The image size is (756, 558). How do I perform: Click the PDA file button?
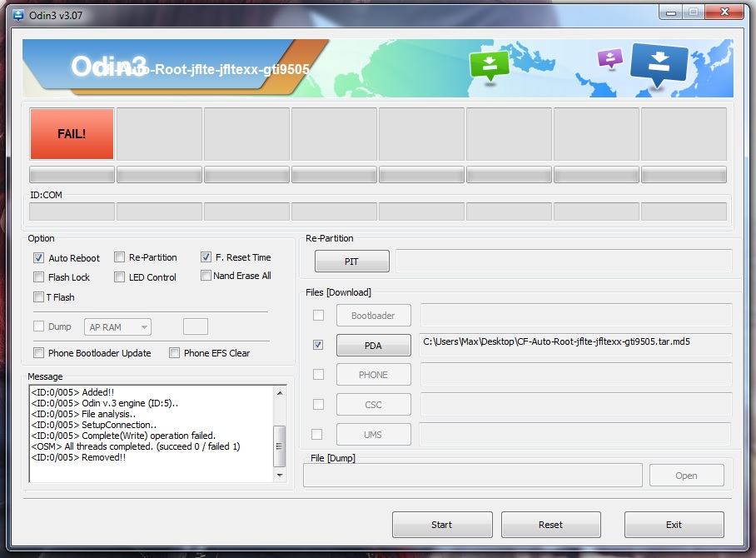point(374,346)
